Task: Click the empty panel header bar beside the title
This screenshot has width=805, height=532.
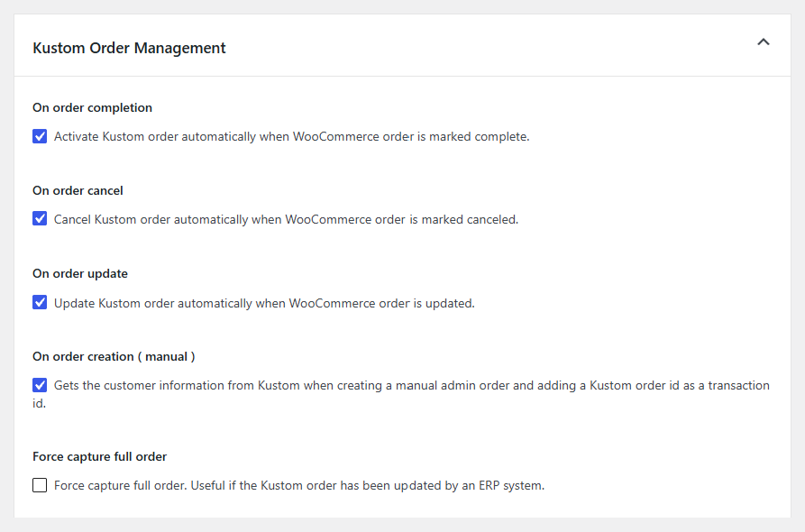Action: [488, 46]
